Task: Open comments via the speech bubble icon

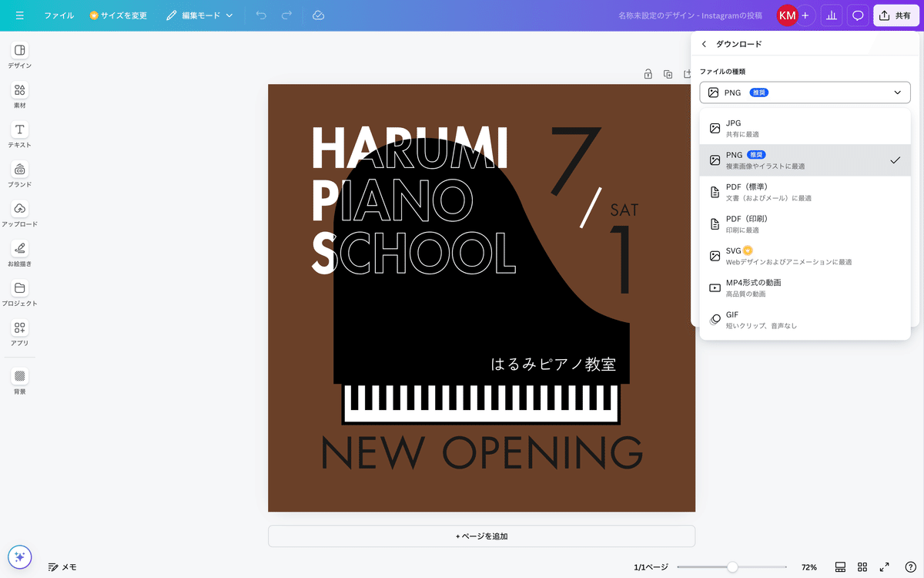Action: point(858,15)
